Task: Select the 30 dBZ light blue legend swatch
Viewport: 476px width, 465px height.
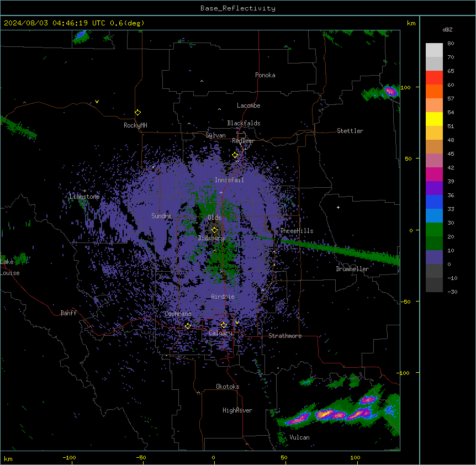Action: pyautogui.click(x=434, y=215)
